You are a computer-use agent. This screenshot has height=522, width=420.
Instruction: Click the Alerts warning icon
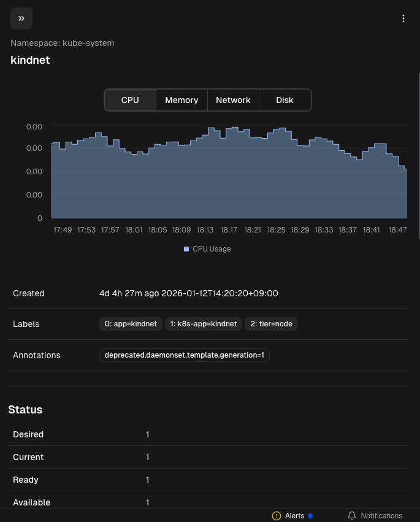tap(277, 516)
